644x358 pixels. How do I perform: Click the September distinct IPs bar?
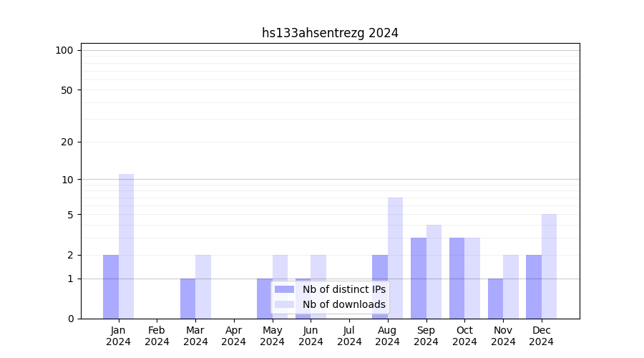click(419, 278)
